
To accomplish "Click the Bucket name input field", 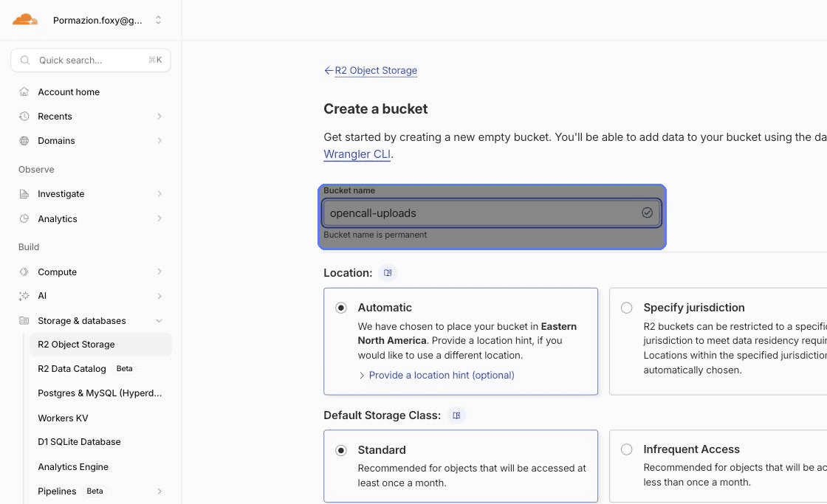I will [x=492, y=213].
